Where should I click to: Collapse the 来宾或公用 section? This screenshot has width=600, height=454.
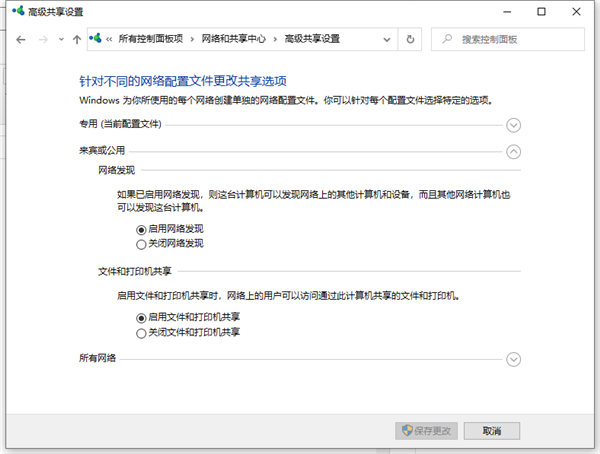pos(514,152)
